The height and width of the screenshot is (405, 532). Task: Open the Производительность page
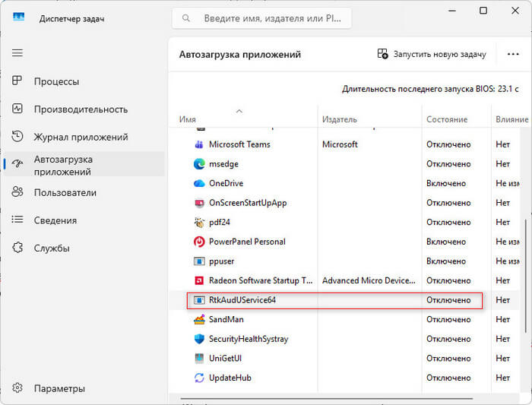pos(81,109)
